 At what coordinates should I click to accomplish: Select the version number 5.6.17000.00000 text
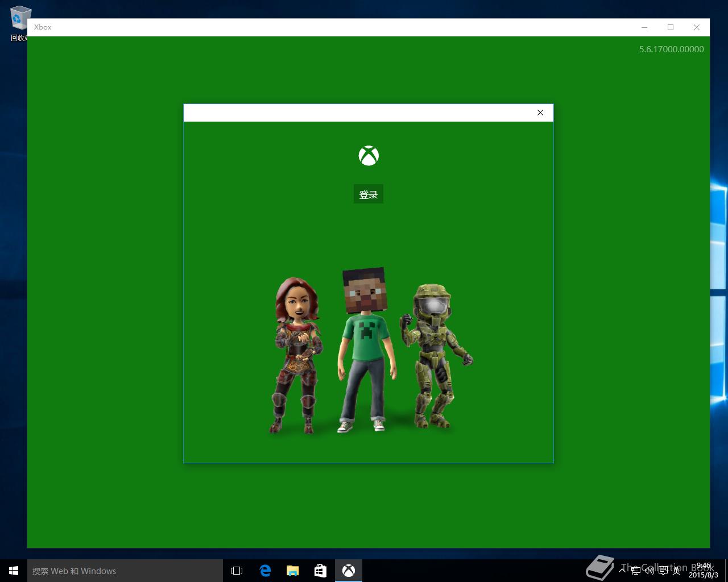click(671, 49)
